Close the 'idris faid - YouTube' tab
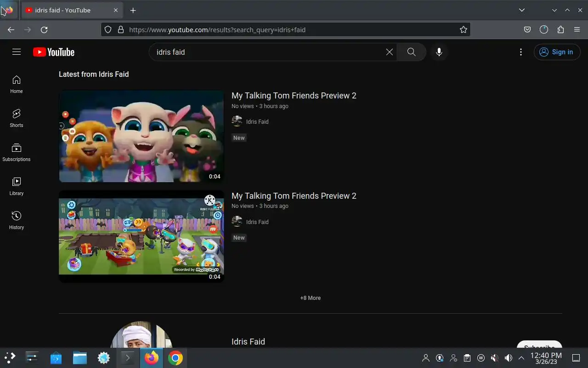Viewport: 588px width, 368px height. pos(116,10)
